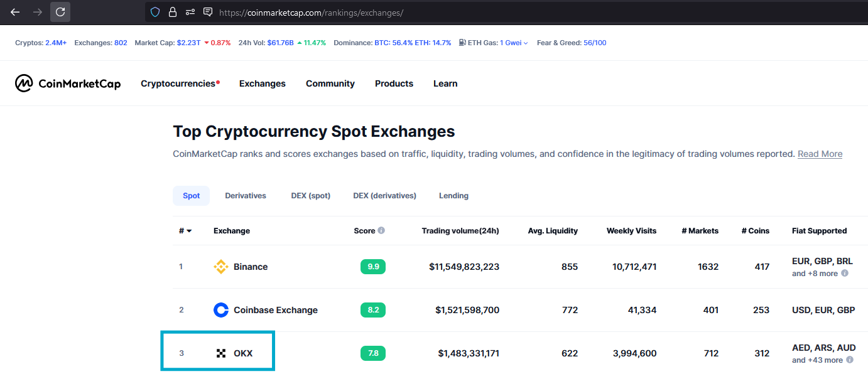Click the Binance exchange logo
Screen dimensions: 868x374
pyautogui.click(x=221, y=267)
